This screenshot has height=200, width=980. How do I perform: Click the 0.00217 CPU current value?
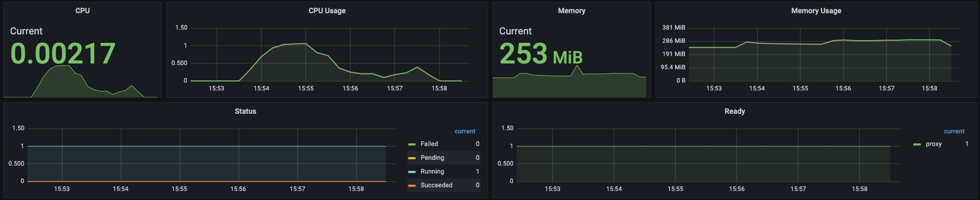pos(63,53)
